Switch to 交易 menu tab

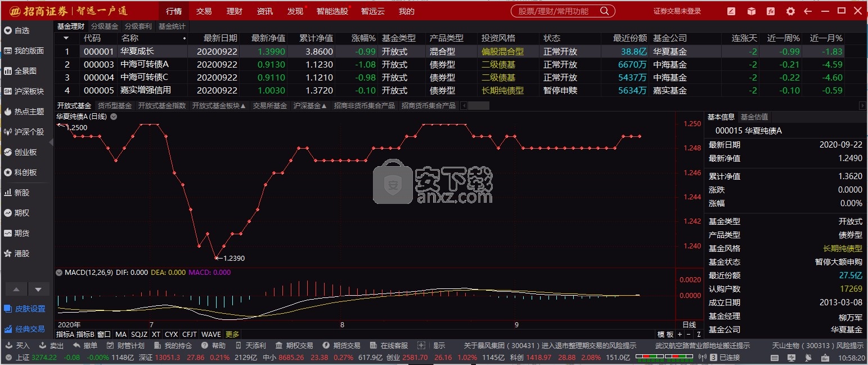pyautogui.click(x=204, y=11)
